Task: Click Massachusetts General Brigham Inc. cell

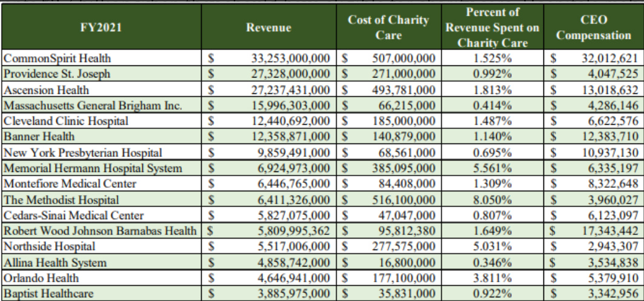Action: coord(101,105)
